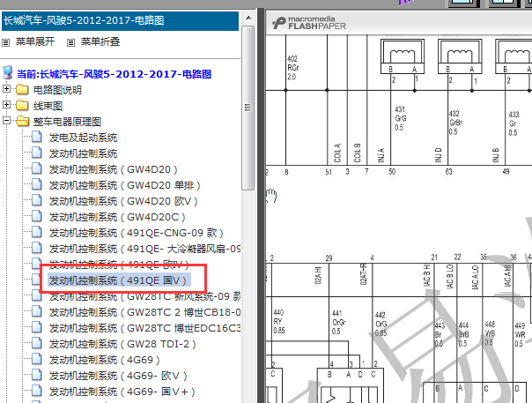Open 发动机控制系统 (GW28 TDI-2) document
The height and width of the screenshot is (403, 532).
[122, 344]
